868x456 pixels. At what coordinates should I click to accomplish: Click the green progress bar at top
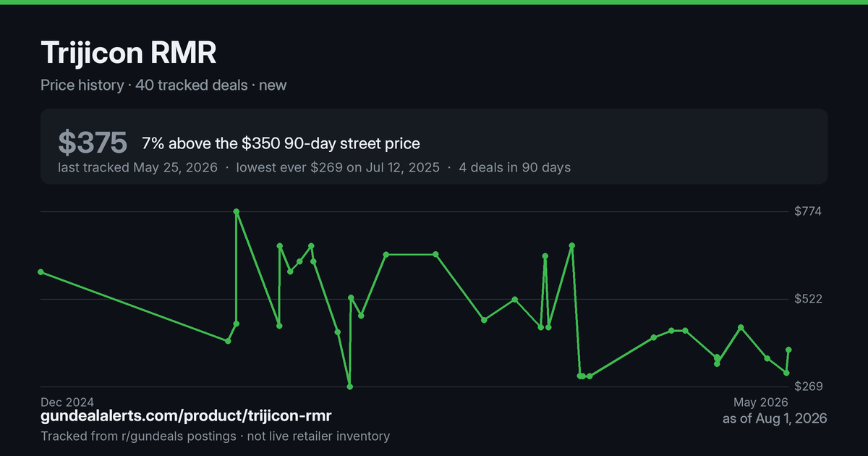coord(434,2)
